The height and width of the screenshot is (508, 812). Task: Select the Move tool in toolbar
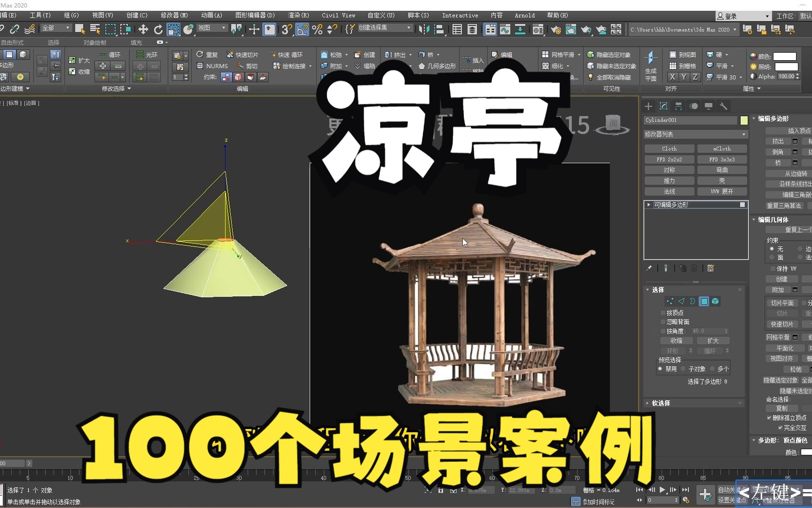click(143, 30)
